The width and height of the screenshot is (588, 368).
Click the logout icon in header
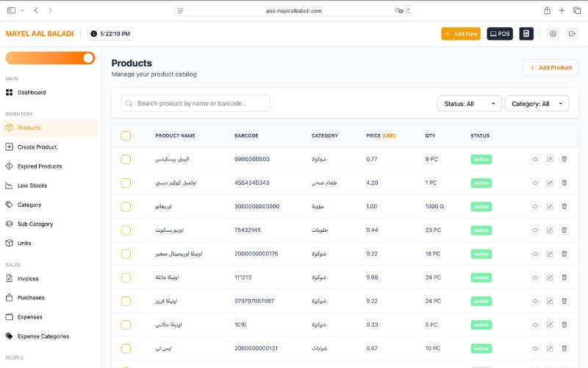pos(573,34)
